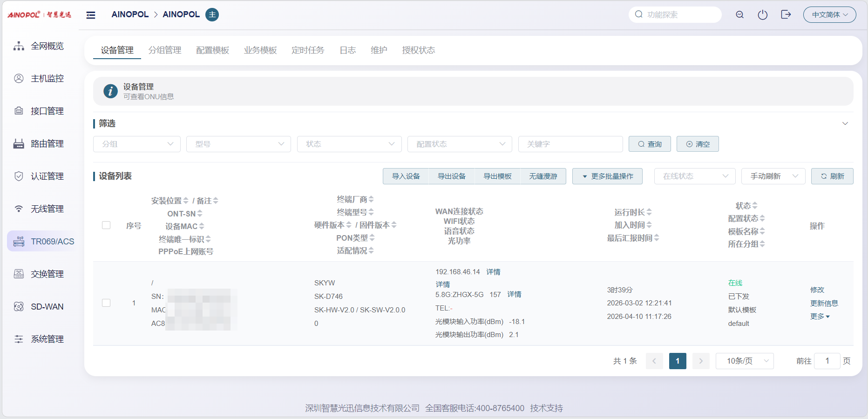The width and height of the screenshot is (868, 419).
Task: Collapse the sidebar with the hamburger icon
Action: [x=91, y=15]
